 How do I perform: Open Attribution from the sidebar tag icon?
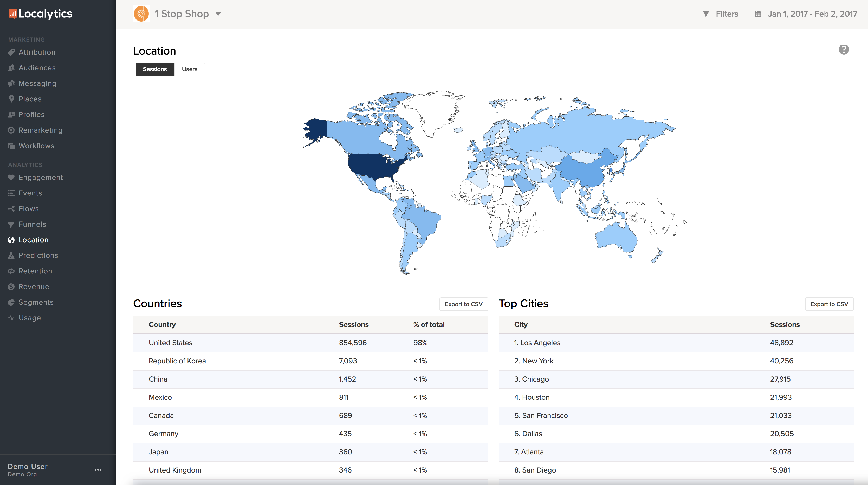pos(11,52)
